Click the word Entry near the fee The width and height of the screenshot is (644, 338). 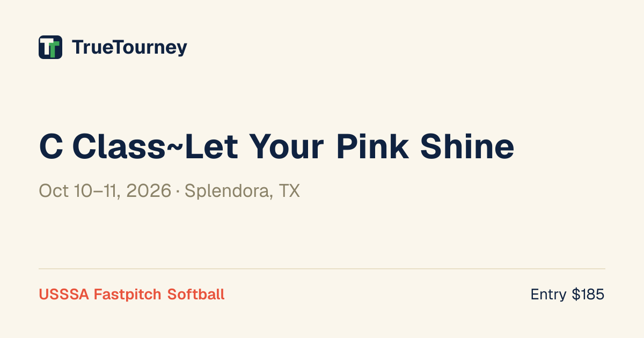pos(548,295)
